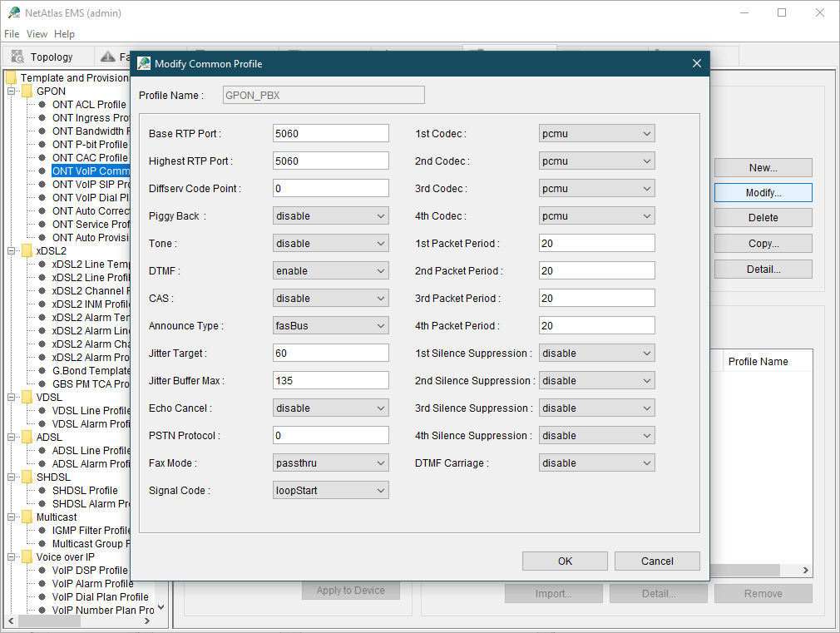
Task: Click the Delete button in main window
Action: point(763,218)
